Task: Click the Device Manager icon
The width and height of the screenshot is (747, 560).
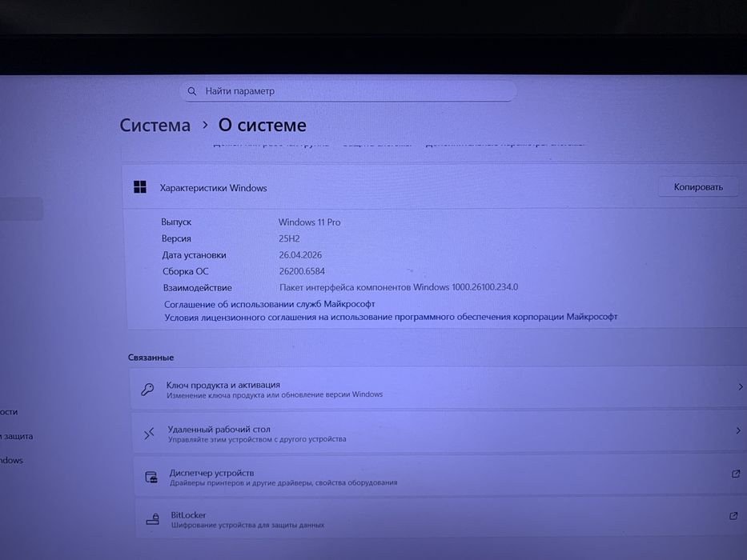Action: pos(151,477)
